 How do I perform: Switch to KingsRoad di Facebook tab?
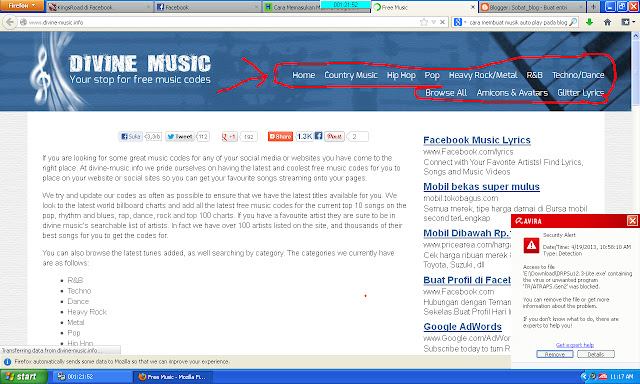[99, 7]
